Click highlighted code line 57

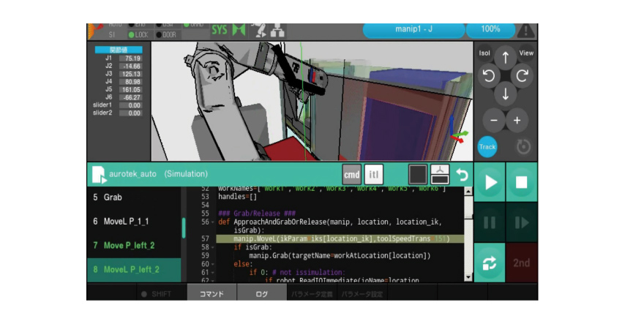340,238
